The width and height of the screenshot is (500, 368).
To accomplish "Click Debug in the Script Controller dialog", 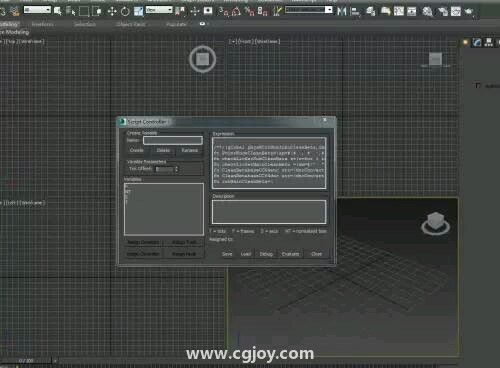I will pos(266,254).
